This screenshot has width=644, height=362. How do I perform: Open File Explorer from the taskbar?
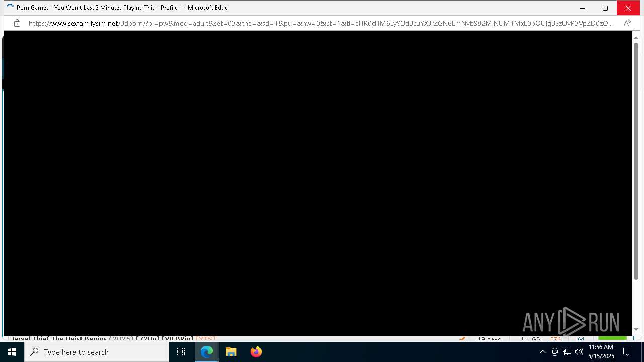point(231,352)
